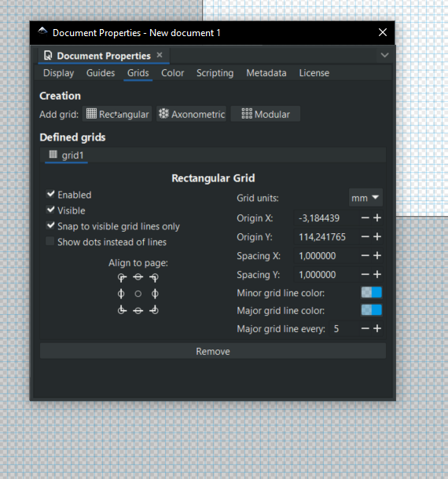Screen dimensions: 448x479
Task: Align grid to top-right page corner
Action: pos(154,278)
